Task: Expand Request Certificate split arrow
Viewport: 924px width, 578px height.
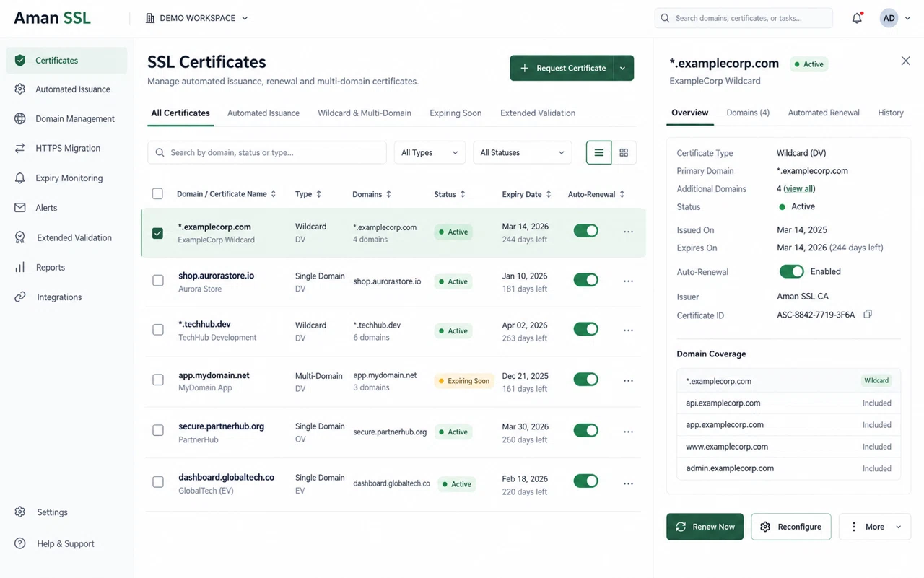Action: click(x=623, y=68)
